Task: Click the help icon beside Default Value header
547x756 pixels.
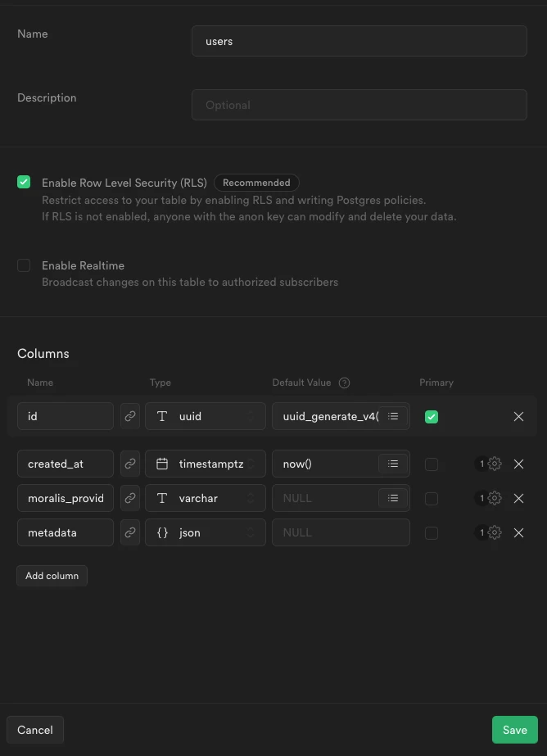Action: (344, 383)
